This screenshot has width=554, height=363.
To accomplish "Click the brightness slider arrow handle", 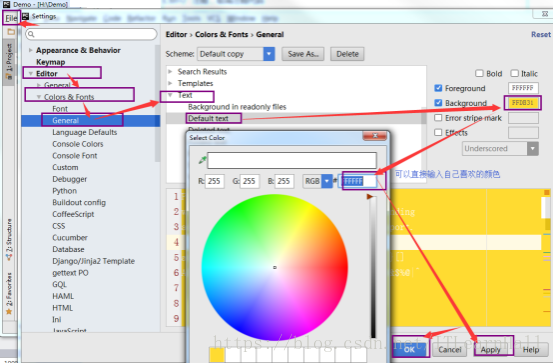I will pyautogui.click(x=370, y=197).
